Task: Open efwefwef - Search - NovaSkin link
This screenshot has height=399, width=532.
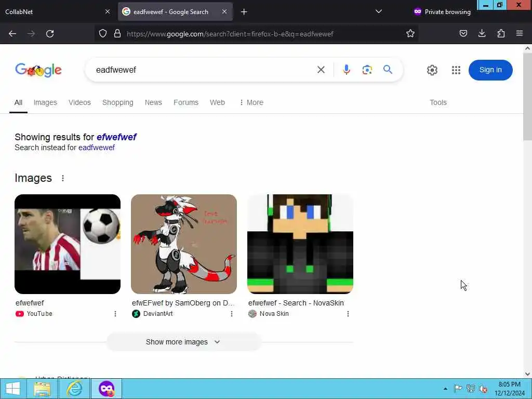Action: point(296,303)
